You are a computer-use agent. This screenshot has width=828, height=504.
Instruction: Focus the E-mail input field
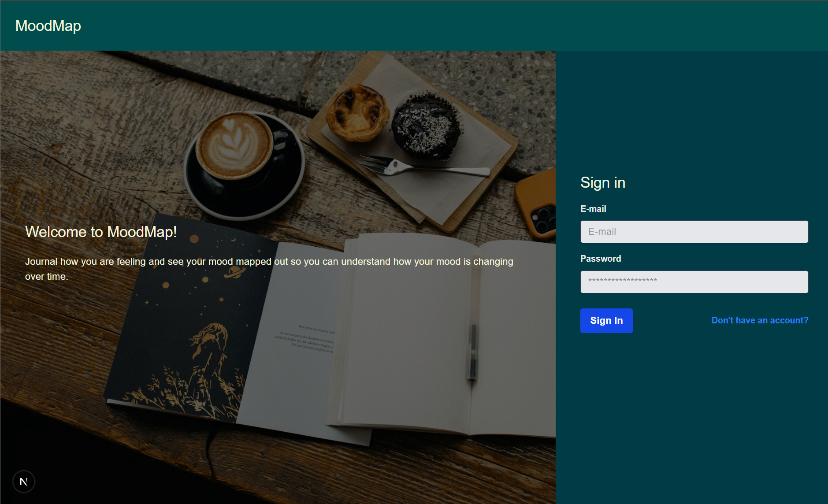pyautogui.click(x=694, y=232)
